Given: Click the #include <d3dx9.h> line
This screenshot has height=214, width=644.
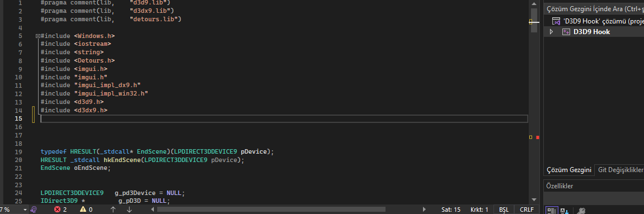Looking at the screenshot, I should click(x=74, y=110).
